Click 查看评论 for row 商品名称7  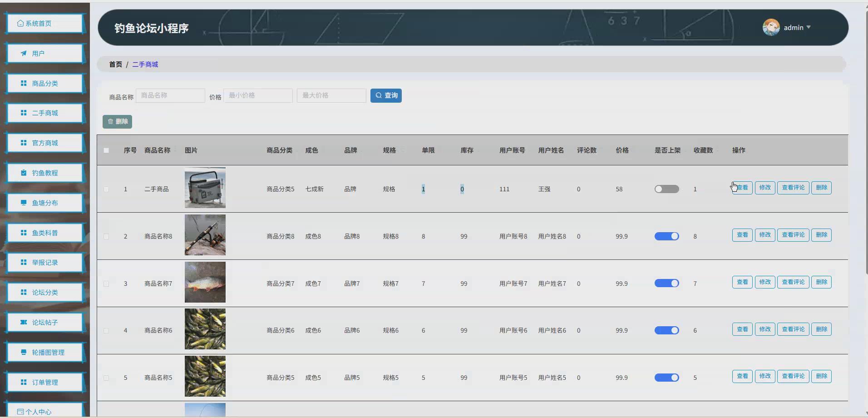pyautogui.click(x=793, y=282)
